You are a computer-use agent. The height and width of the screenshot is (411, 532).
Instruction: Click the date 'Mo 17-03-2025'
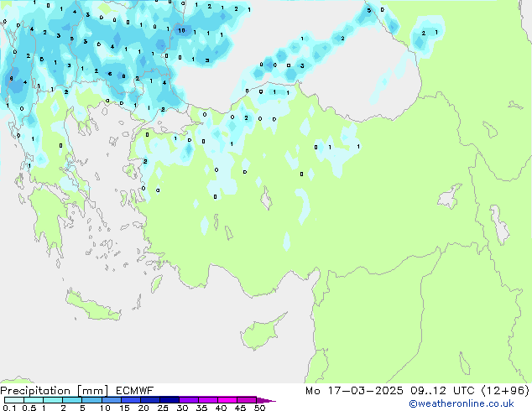354,391
